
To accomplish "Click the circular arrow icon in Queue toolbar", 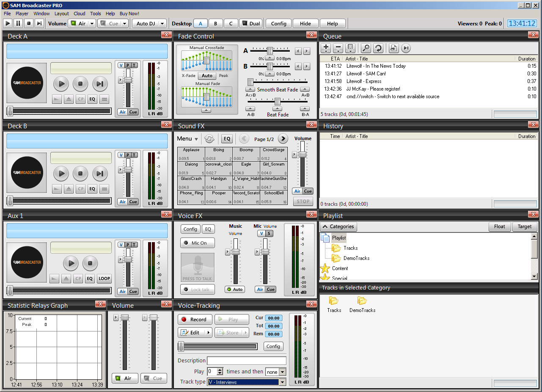I will click(378, 48).
